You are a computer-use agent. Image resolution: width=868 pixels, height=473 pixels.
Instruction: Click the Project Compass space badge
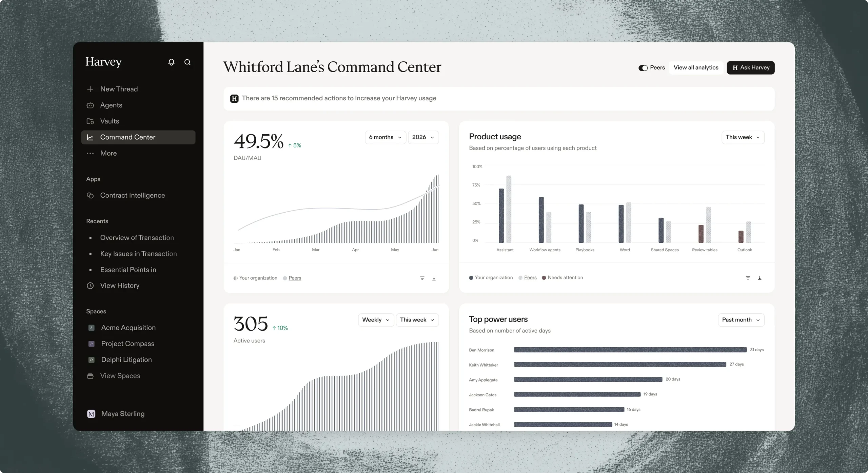click(91, 344)
